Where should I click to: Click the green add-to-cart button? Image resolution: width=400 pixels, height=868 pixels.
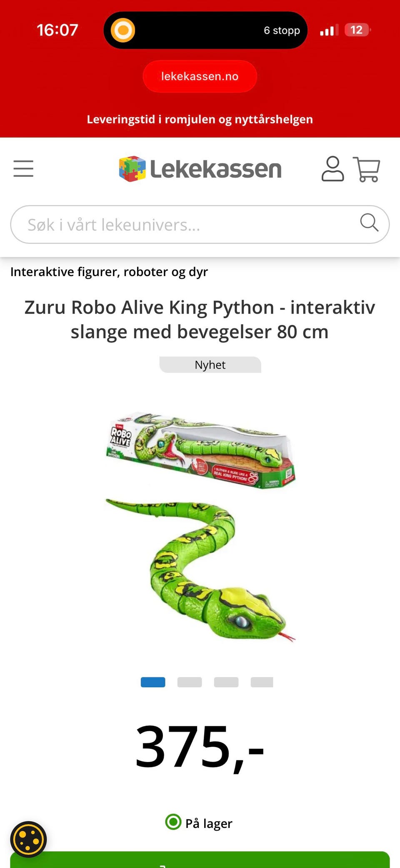click(200, 860)
